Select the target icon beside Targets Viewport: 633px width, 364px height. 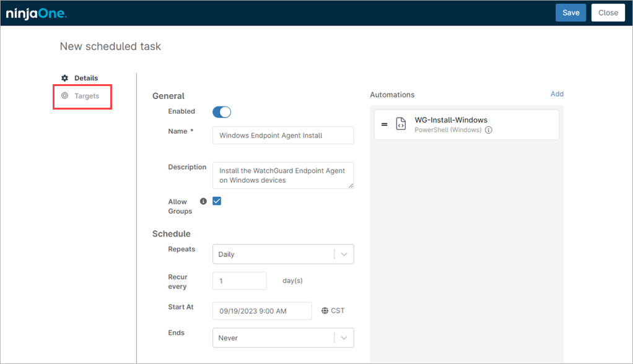[64, 96]
